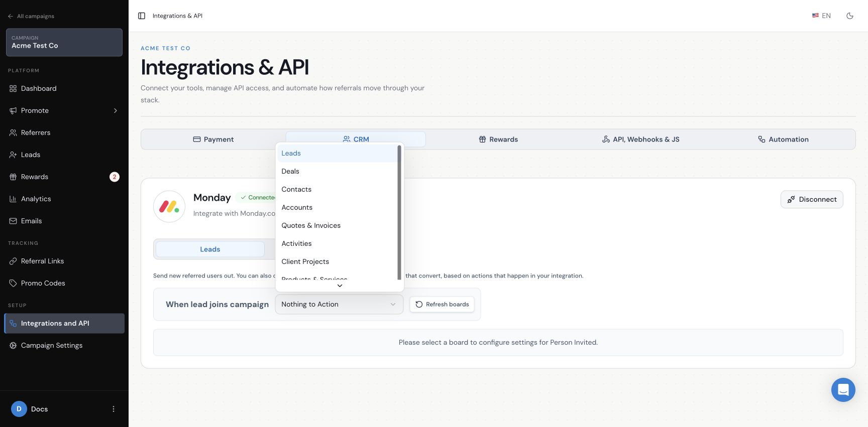Switch to dark mode moon icon
The height and width of the screenshot is (427, 868).
(850, 16)
